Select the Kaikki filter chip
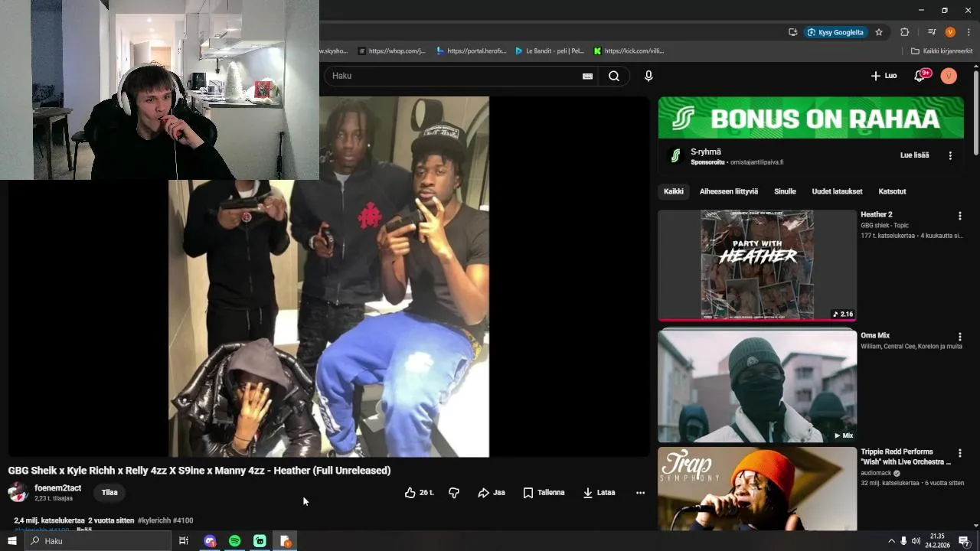 tap(674, 191)
